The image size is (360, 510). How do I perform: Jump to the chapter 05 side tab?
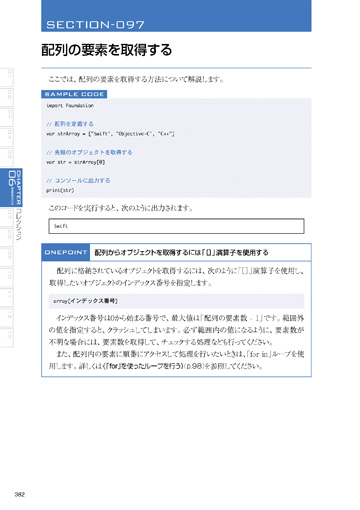tap(7, 157)
